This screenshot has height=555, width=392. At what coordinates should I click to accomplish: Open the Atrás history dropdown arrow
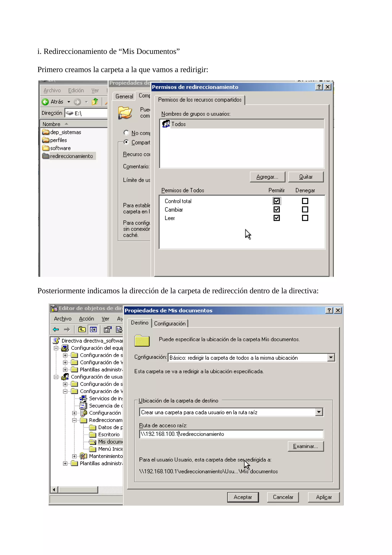coord(69,102)
